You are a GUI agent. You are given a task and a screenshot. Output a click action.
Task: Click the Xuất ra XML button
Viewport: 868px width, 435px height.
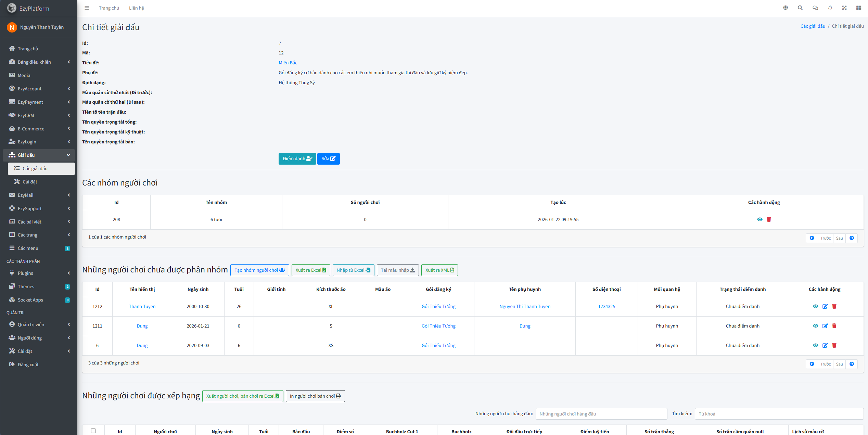pyautogui.click(x=439, y=270)
